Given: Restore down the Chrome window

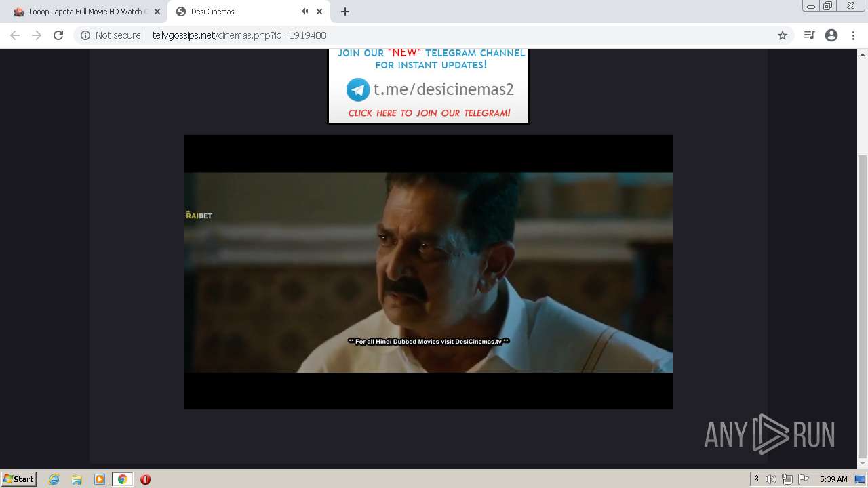Looking at the screenshot, I should (828, 5).
